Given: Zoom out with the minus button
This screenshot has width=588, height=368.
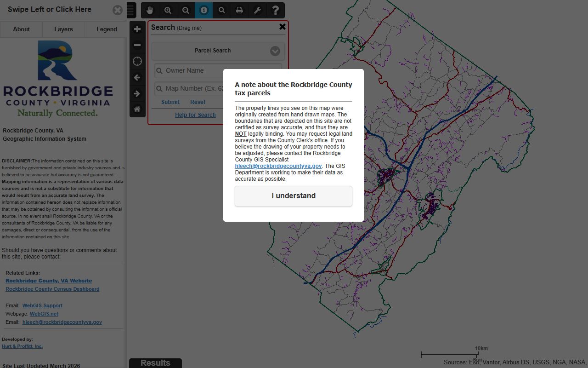Looking at the screenshot, I should [137, 45].
